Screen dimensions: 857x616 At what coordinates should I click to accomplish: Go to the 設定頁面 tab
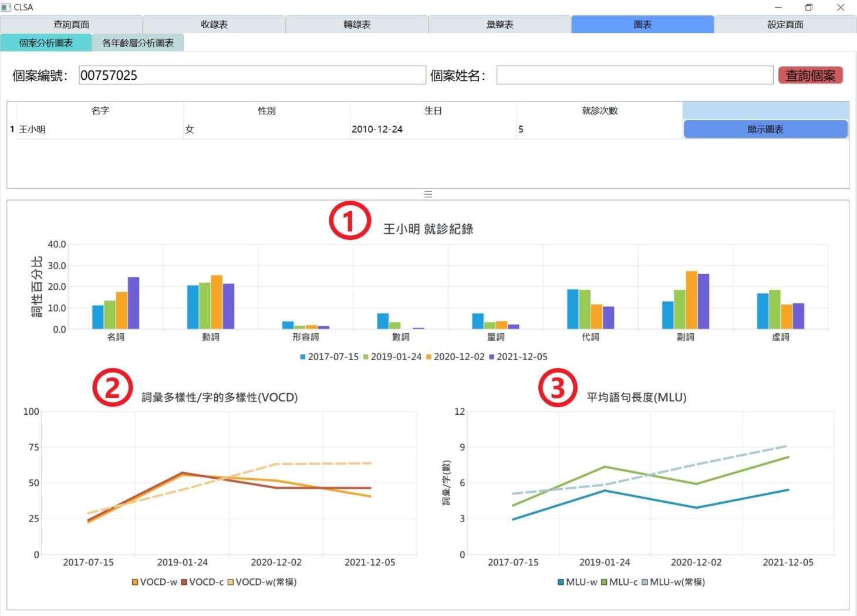[785, 25]
